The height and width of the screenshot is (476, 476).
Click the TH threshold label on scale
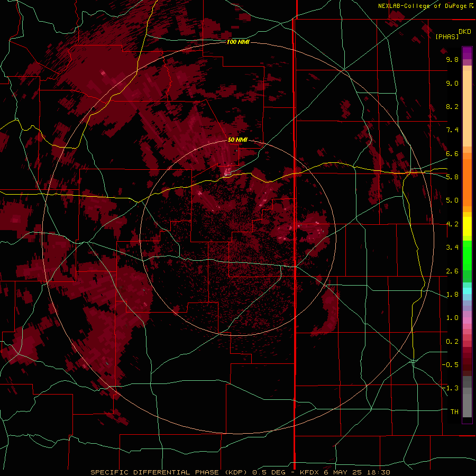coord(454,412)
